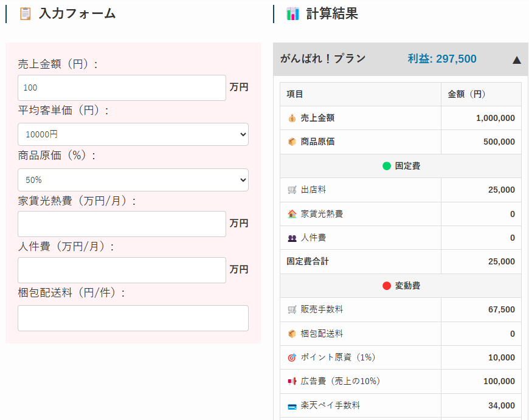Image resolution: width=529 pixels, height=420 pixels.
Task: Click the people icon beside 人件費
Action: (x=292, y=238)
